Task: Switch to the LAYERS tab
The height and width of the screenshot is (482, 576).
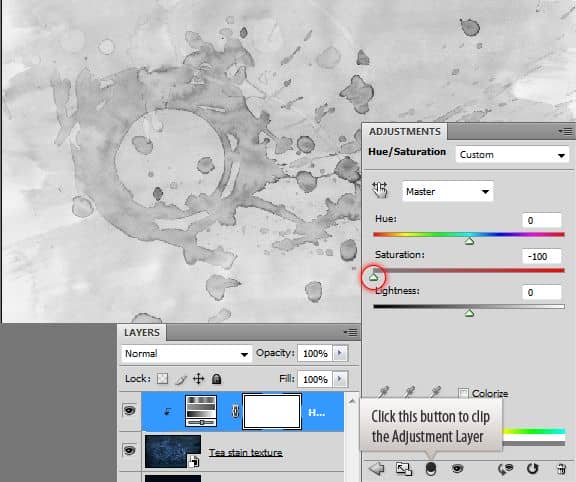Action: (x=142, y=332)
